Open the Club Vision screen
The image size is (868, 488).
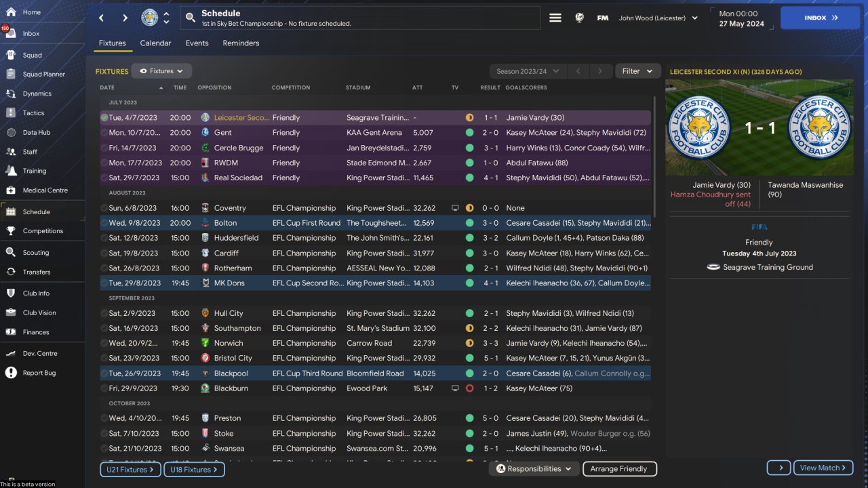43,312
